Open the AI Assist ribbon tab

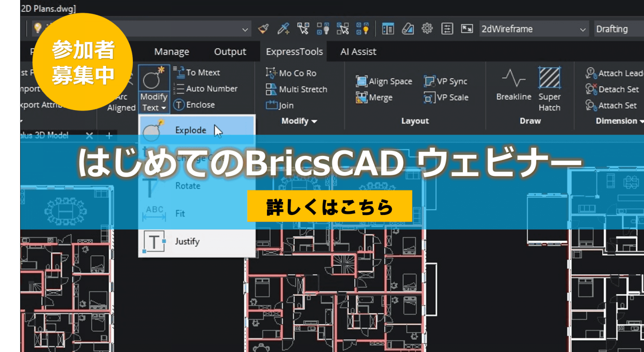pyautogui.click(x=358, y=52)
